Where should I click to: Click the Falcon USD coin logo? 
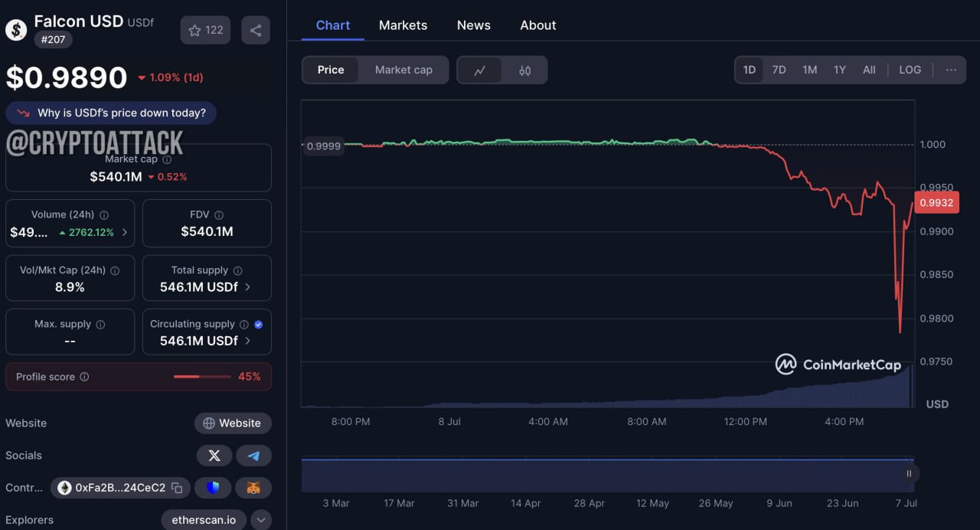16,31
